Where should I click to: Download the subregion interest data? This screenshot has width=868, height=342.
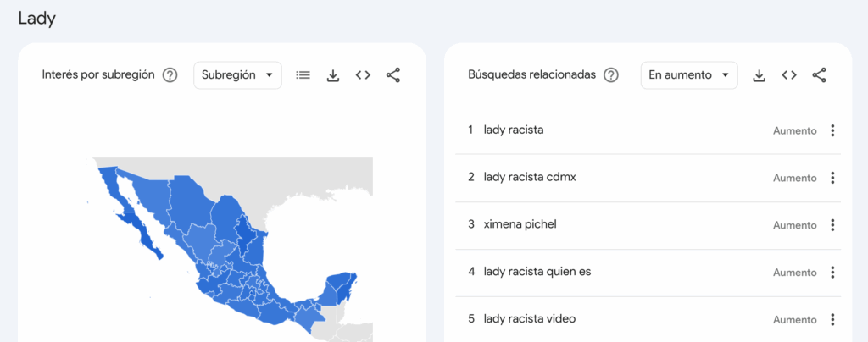coord(333,75)
